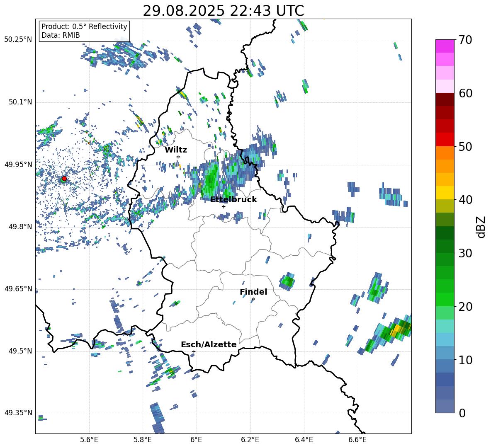Click the 50 colorbar tick label
Image resolution: width=491 pixels, height=448 pixels.
coord(465,147)
